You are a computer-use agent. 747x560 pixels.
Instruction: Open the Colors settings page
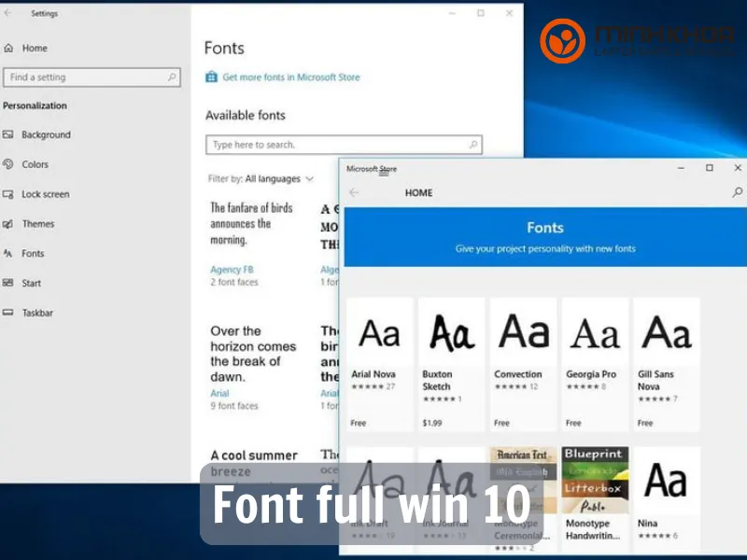tap(35, 164)
